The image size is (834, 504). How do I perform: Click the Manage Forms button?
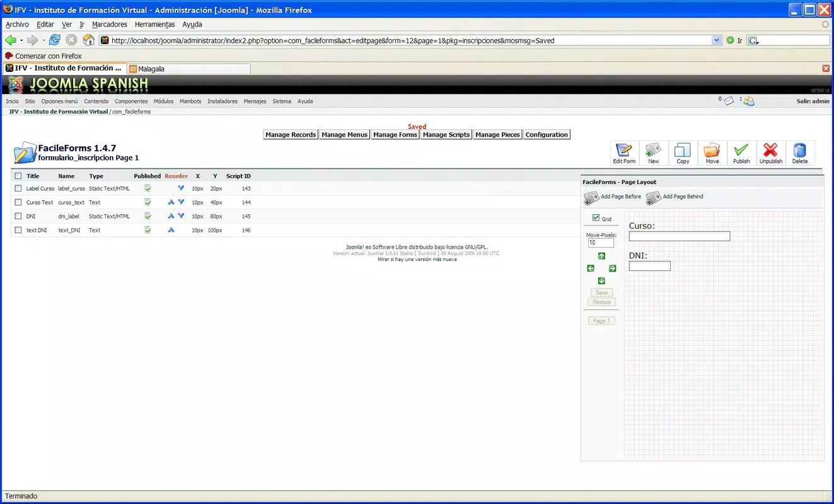[x=395, y=135]
